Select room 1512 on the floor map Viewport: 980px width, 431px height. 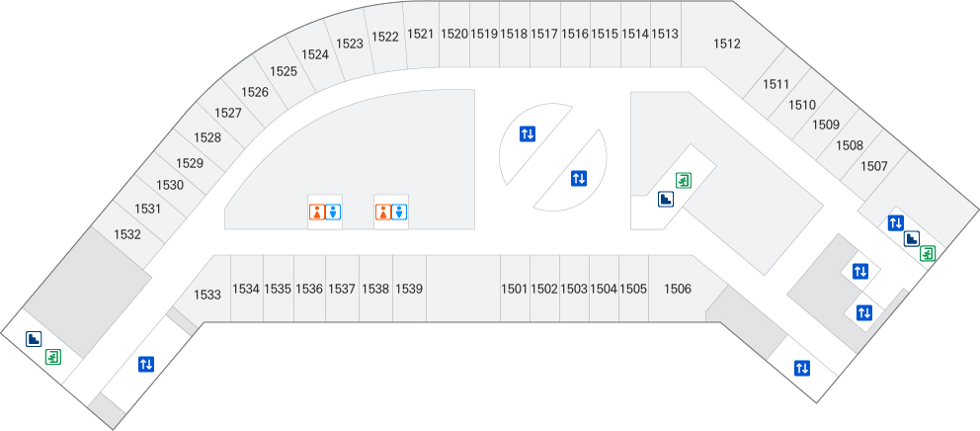pyautogui.click(x=727, y=43)
